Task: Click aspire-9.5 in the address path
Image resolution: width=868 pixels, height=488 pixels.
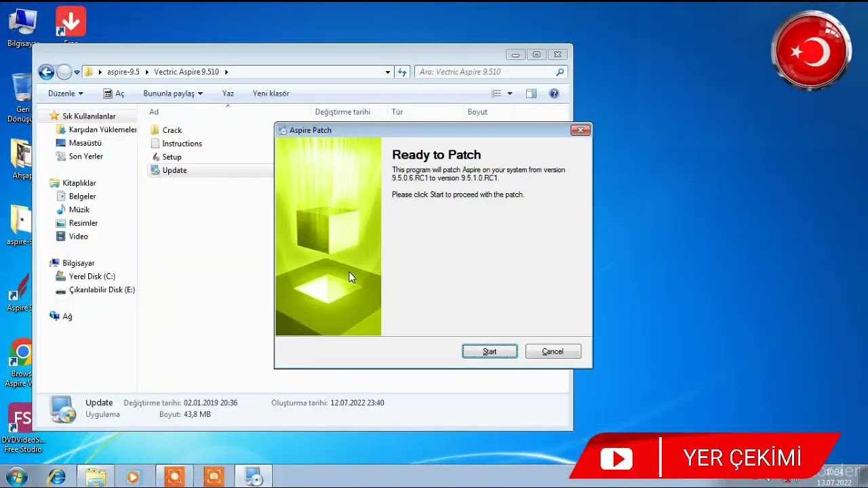Action: 123,72
